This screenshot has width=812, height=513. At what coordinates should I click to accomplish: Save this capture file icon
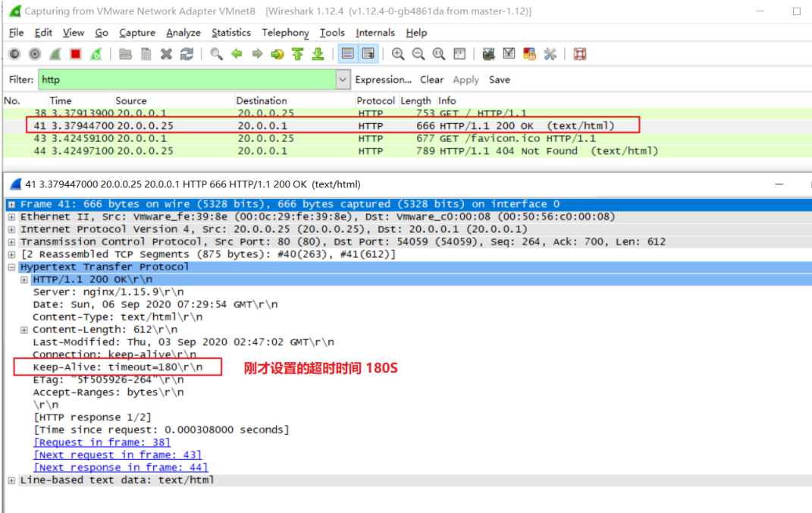coord(146,54)
